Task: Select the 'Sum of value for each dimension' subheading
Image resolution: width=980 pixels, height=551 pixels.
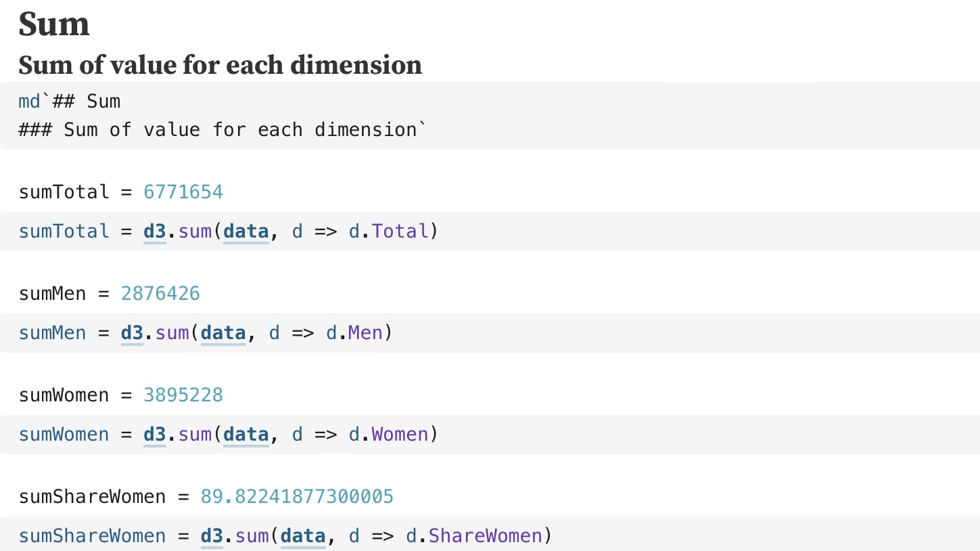Action: pos(220,65)
